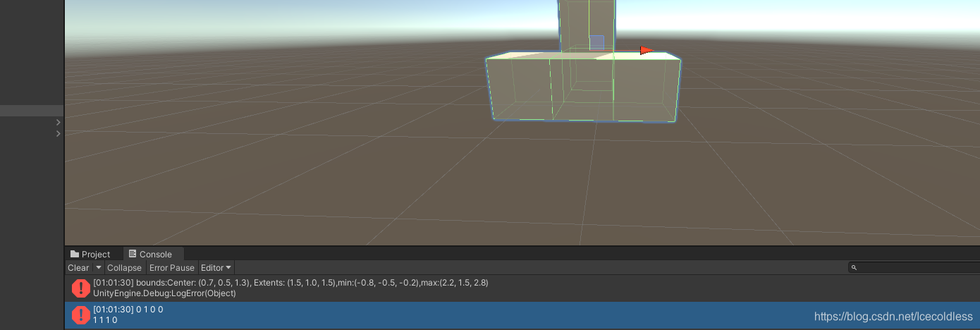Select the bounds Center log entry

pos(522,288)
